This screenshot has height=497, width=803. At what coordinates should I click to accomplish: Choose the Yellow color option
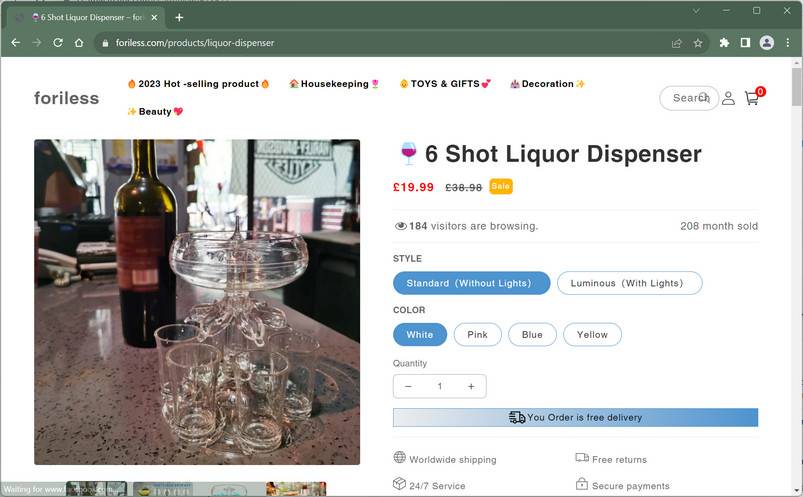[592, 335]
